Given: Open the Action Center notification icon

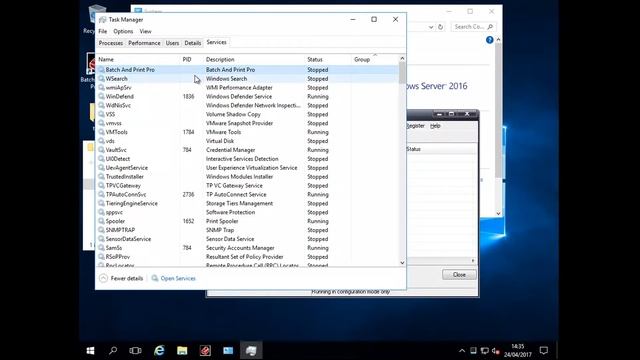Looking at the screenshot, I should coord(544,351).
